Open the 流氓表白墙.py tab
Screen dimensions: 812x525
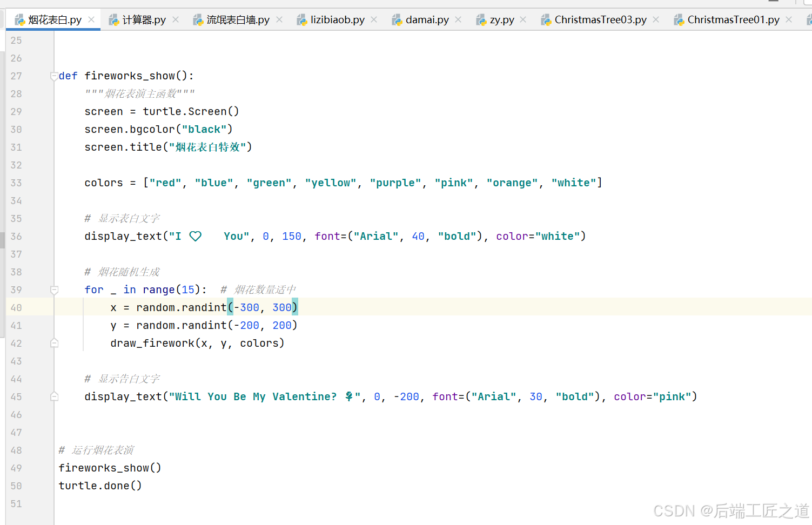[238, 20]
